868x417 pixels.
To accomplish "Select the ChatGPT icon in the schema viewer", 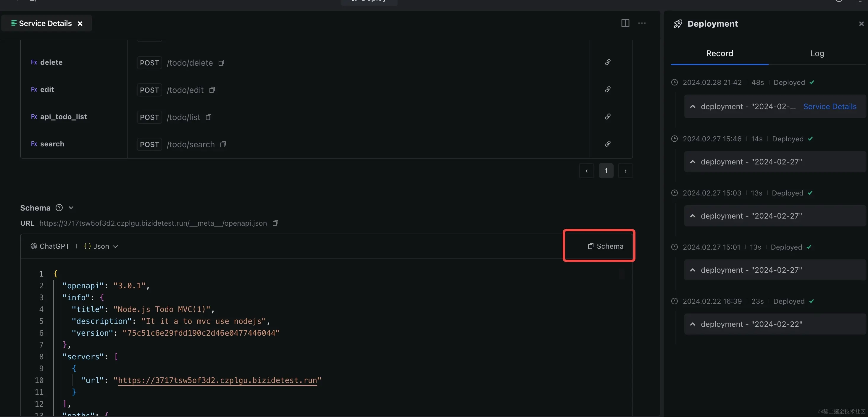I will point(33,246).
